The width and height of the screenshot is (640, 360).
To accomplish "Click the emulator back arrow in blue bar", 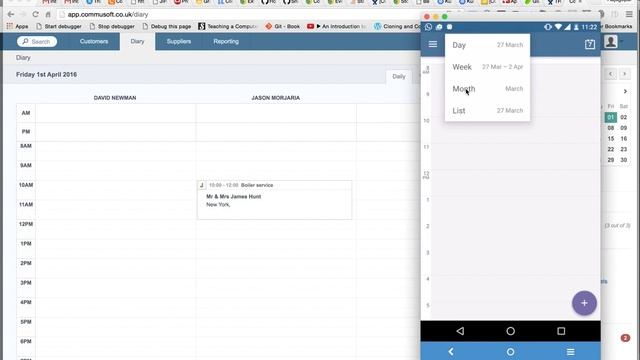I will point(451,351).
